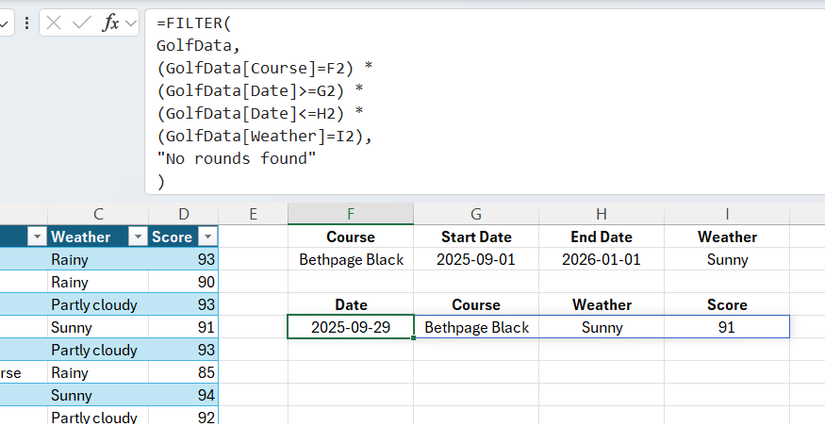Select the Partly cloudy cell beside score 92
Viewport: 825px width, 424px height.
click(x=98, y=417)
